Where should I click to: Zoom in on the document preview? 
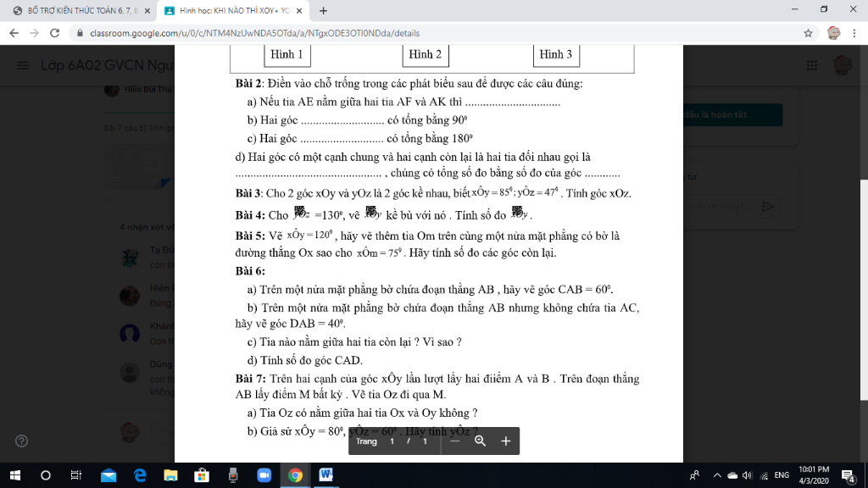pos(505,441)
